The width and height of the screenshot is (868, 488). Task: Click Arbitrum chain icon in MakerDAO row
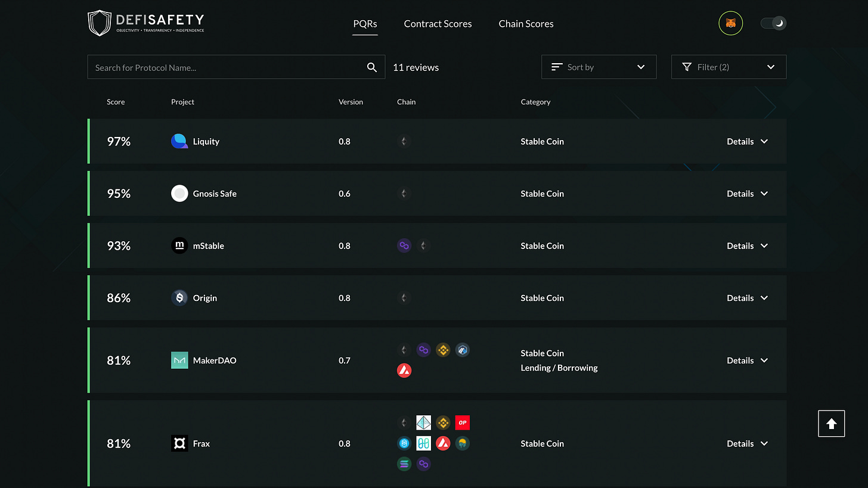pos(463,350)
